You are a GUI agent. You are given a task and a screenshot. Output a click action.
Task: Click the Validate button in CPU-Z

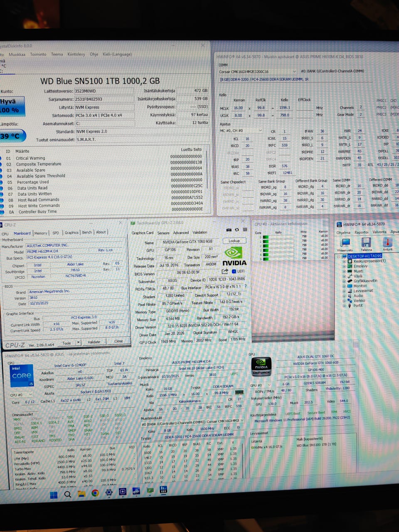point(94,342)
